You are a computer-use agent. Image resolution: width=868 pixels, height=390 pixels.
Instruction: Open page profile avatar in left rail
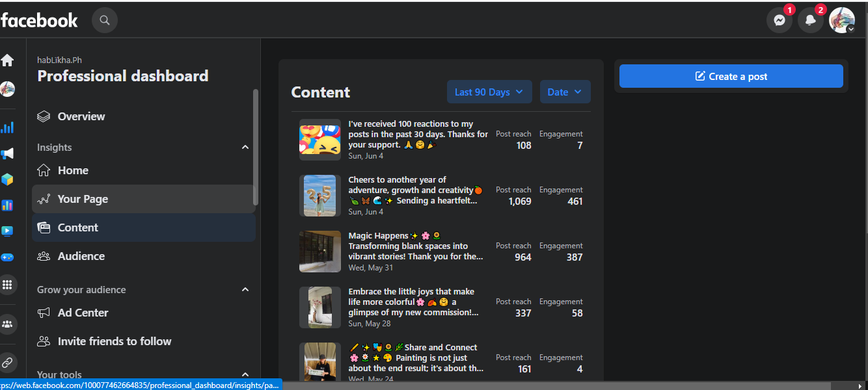pos(7,89)
